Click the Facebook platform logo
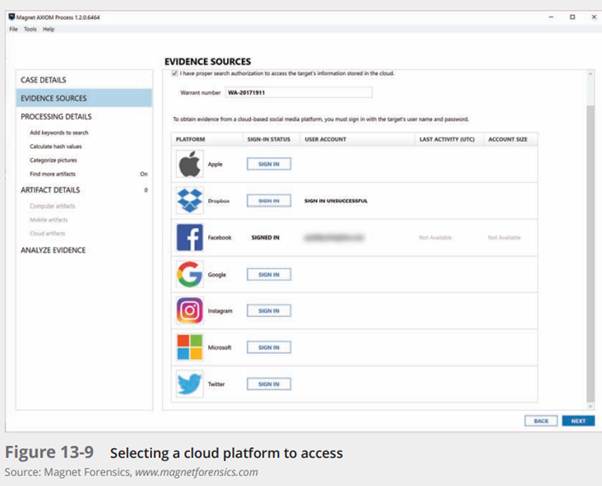Screen dimensions: 602x486 pyautogui.click(x=190, y=237)
